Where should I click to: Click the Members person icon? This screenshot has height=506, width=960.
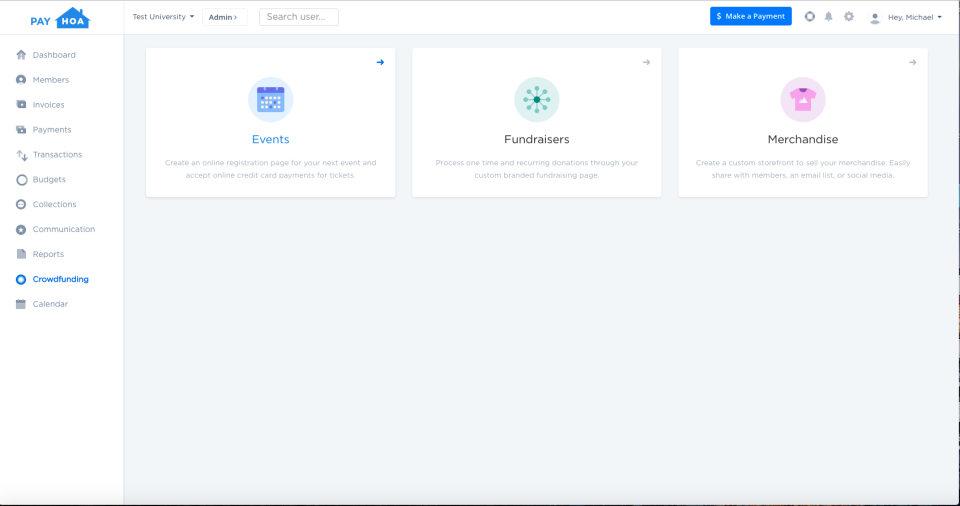click(21, 80)
